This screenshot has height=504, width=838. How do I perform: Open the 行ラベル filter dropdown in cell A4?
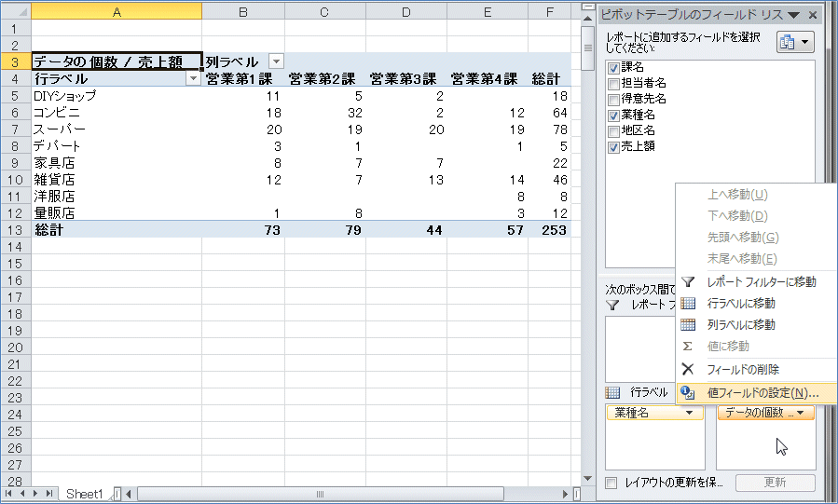pyautogui.click(x=193, y=79)
